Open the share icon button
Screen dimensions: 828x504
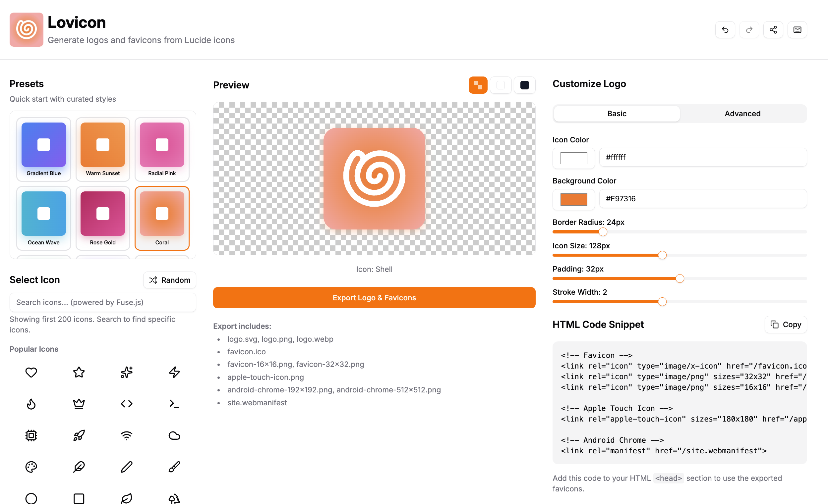[773, 30]
